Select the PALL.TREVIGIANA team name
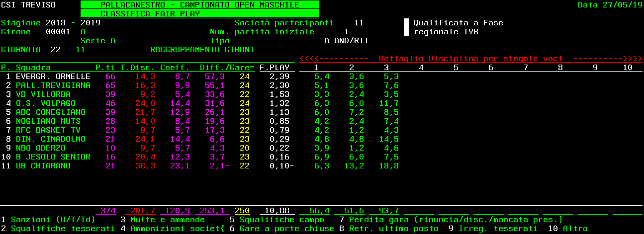 53,85
